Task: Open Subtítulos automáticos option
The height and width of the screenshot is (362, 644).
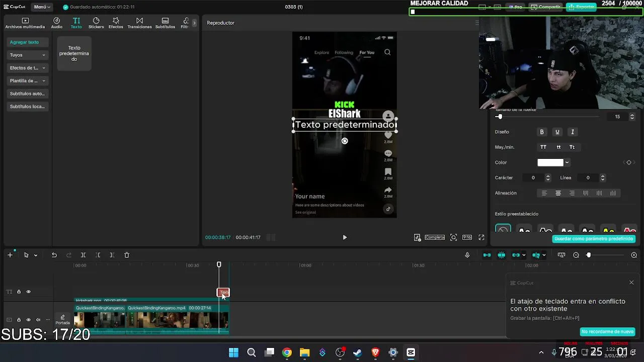Action: click(x=27, y=94)
